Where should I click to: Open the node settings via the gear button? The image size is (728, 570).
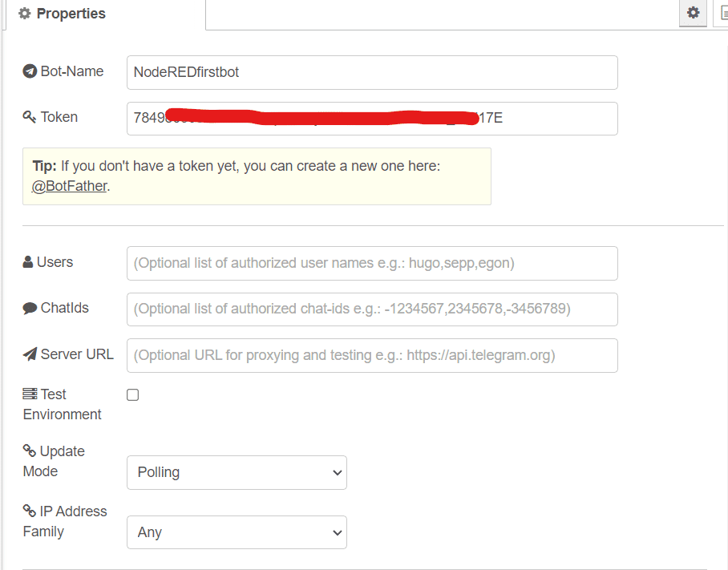[693, 13]
